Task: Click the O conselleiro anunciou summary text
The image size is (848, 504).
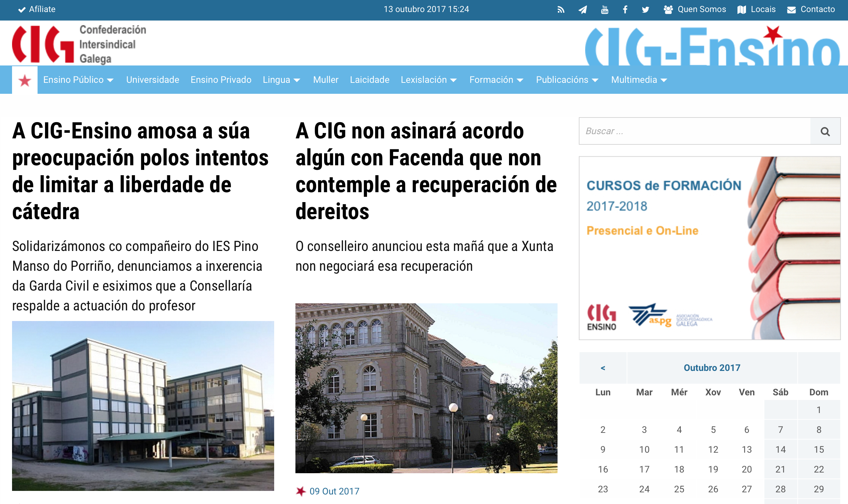Action: (x=424, y=256)
